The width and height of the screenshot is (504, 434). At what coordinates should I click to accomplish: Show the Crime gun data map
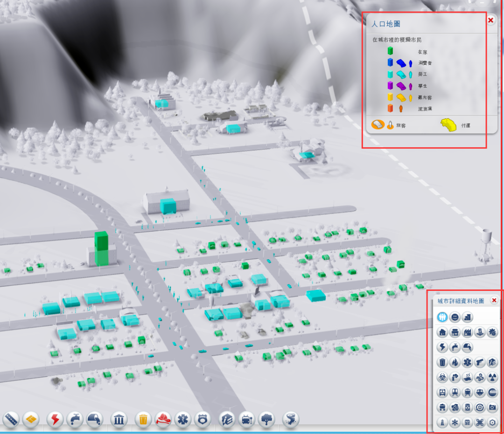480,362
